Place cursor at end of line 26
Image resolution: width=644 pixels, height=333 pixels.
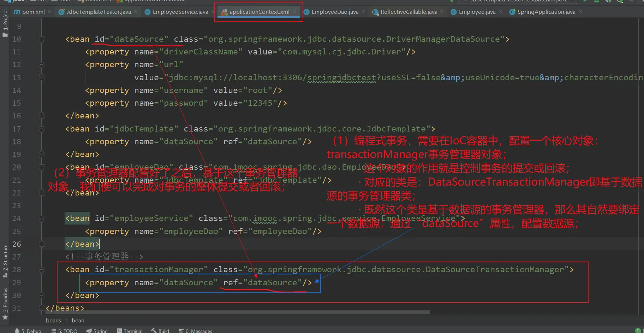[x=100, y=244]
